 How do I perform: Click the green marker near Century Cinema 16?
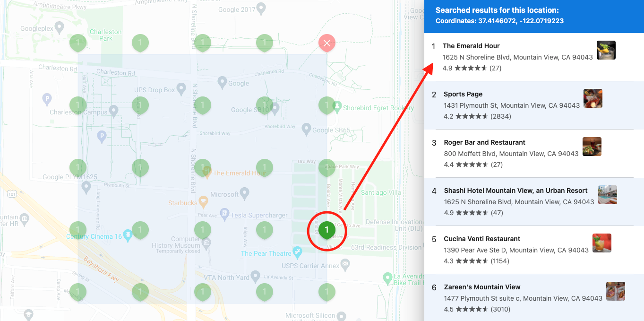78,229
